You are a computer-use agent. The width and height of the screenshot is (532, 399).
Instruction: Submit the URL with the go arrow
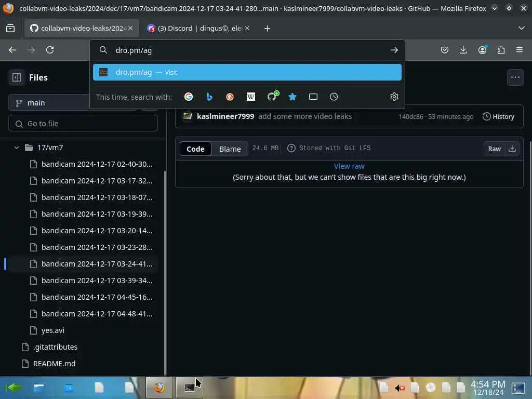[x=394, y=50]
